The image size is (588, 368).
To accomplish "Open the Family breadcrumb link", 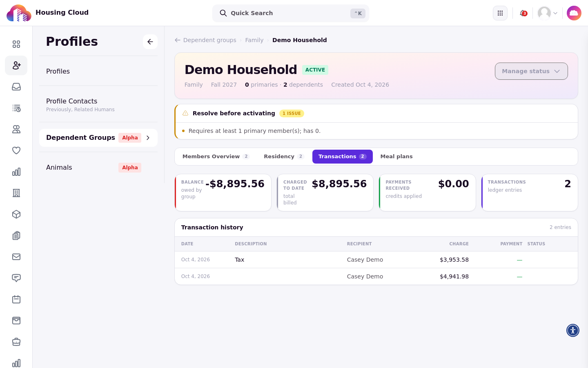I will click(x=254, y=40).
